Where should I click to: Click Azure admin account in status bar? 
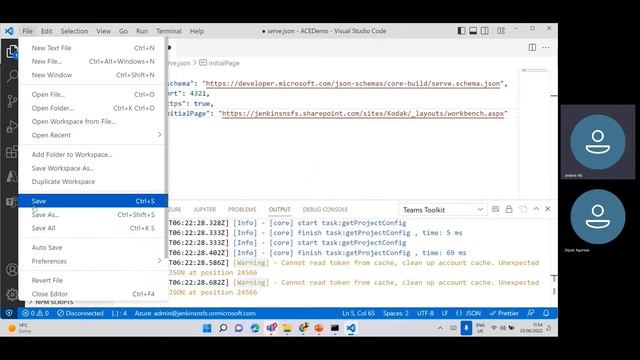pos(195,313)
